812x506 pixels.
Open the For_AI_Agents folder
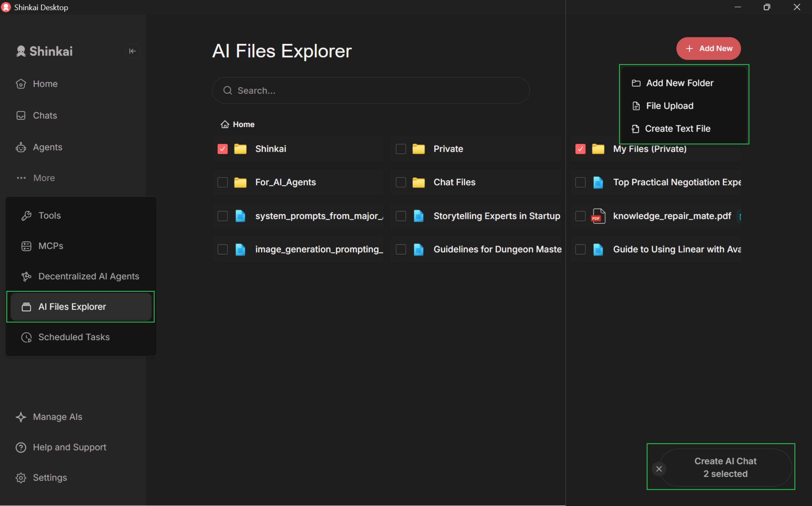[x=285, y=182]
